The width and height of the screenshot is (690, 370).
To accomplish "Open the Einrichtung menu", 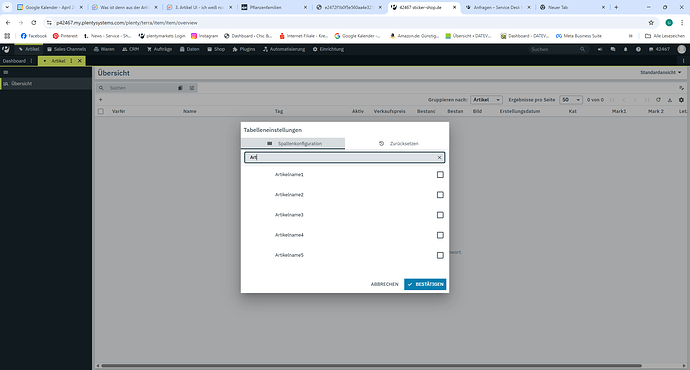I will [x=328, y=49].
